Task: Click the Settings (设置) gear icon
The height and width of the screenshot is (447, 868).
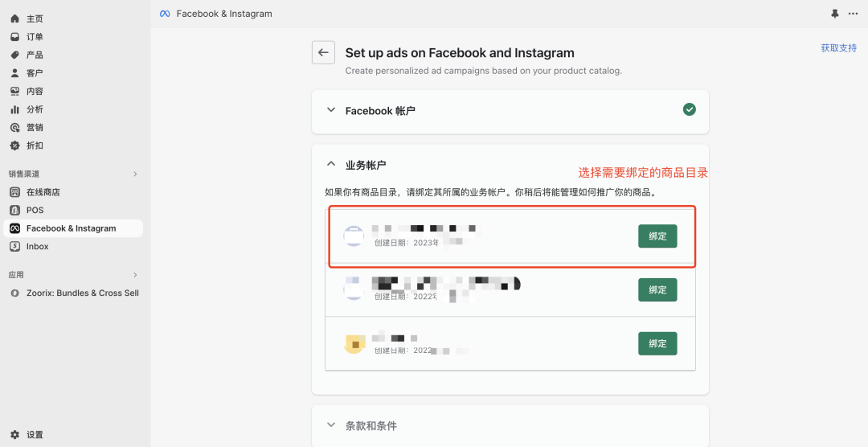Action: 15,435
